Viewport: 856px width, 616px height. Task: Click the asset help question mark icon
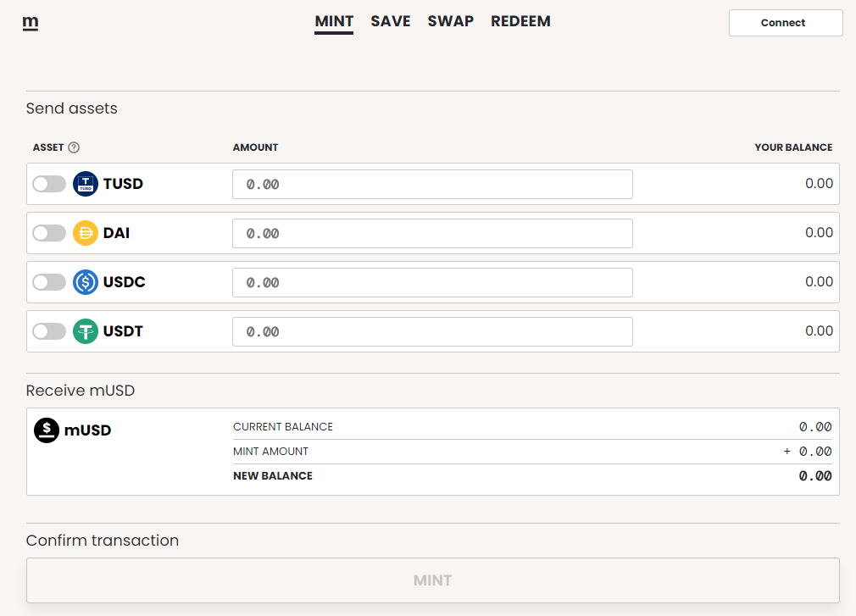pyautogui.click(x=74, y=147)
